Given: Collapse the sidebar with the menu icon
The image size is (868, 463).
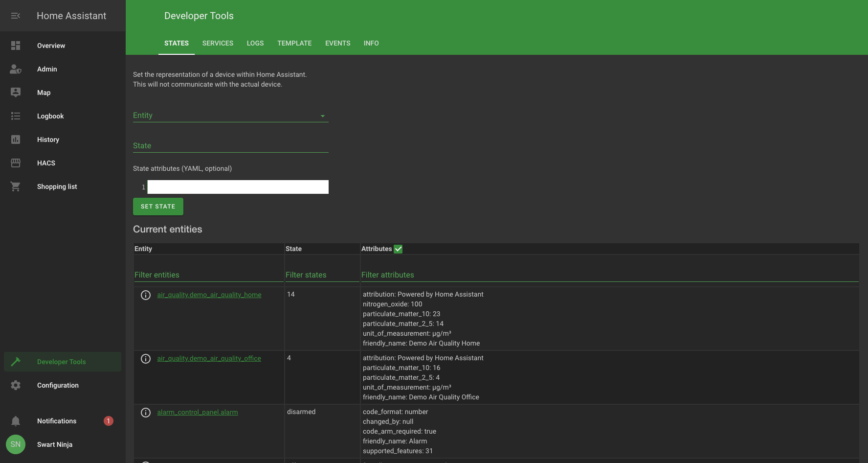Looking at the screenshot, I should point(16,16).
